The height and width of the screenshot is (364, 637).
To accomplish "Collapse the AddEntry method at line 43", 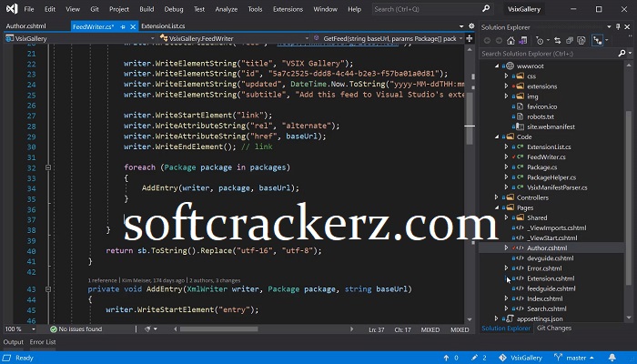I will point(48,289).
